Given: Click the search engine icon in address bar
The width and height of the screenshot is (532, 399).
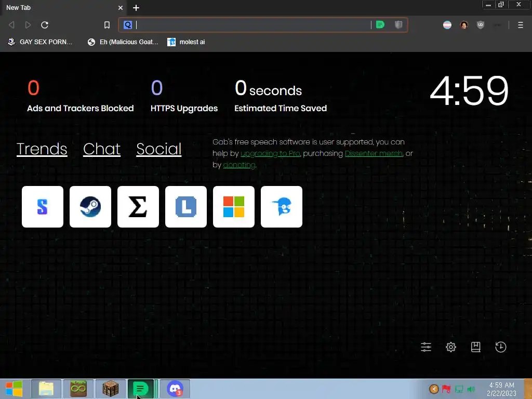Looking at the screenshot, I should click(x=128, y=25).
